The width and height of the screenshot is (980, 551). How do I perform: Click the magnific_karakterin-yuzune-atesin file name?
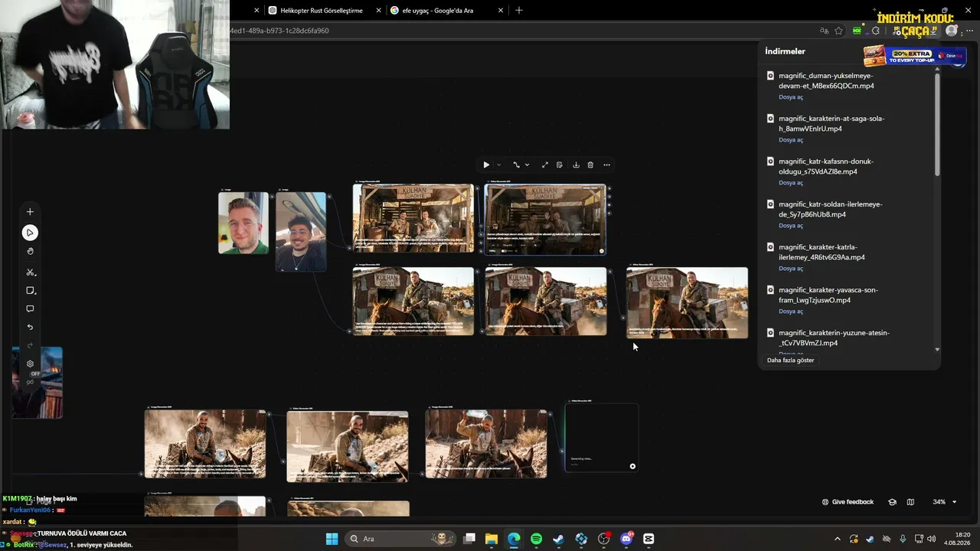point(834,338)
